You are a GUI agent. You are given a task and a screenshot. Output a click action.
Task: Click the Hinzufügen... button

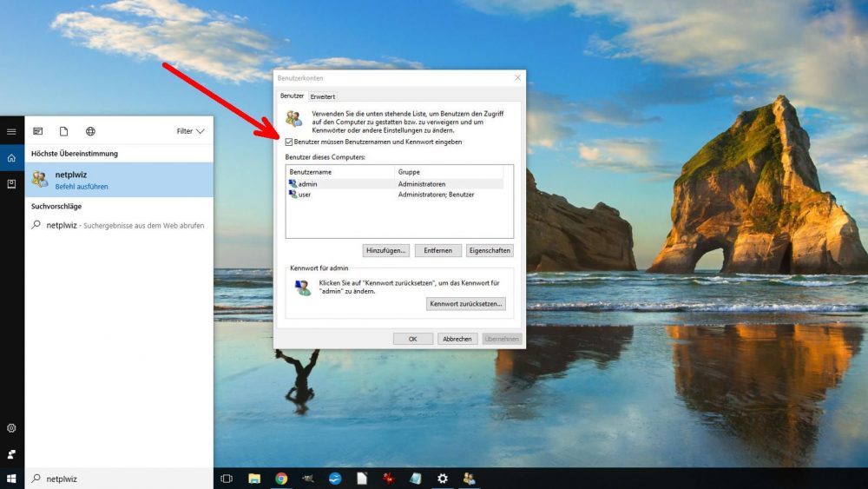(x=386, y=250)
